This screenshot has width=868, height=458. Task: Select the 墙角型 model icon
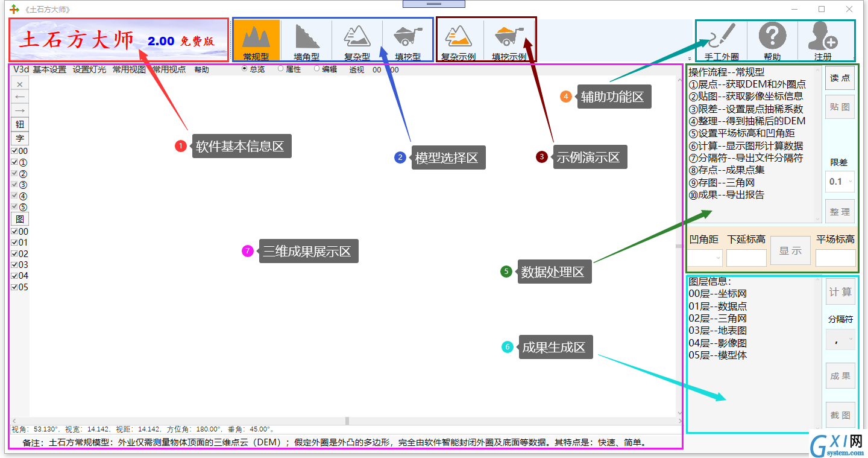click(307, 40)
